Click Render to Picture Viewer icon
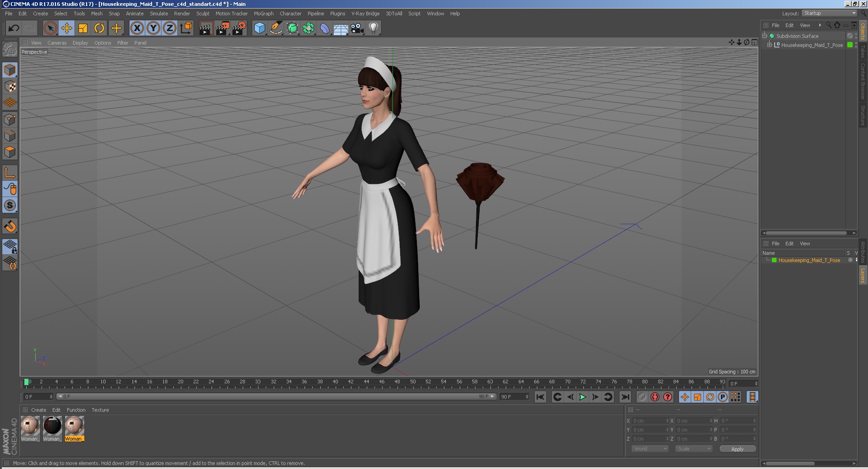 click(x=222, y=28)
